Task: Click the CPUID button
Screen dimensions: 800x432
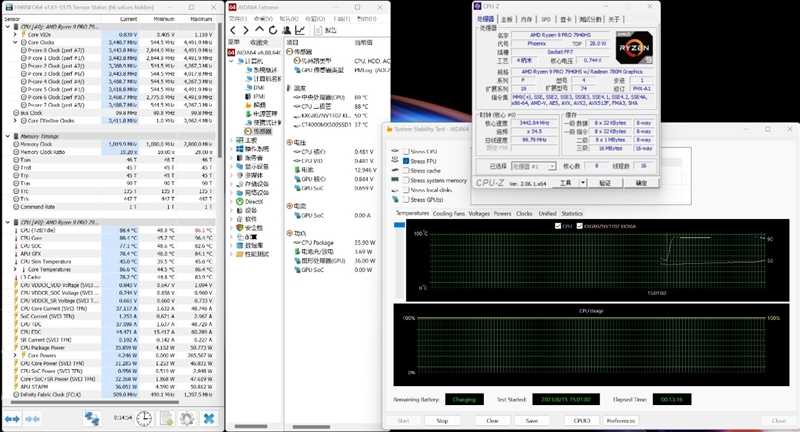Action: tap(580, 421)
